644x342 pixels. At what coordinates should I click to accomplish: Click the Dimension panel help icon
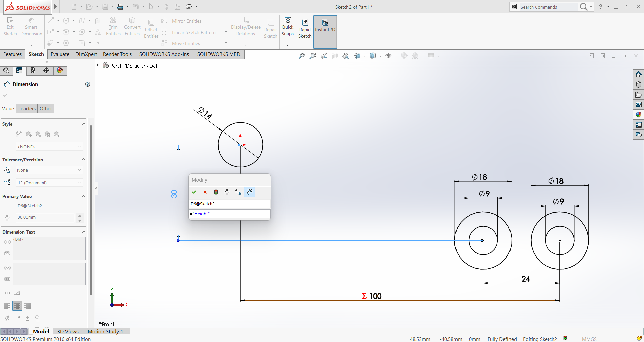[x=88, y=84]
